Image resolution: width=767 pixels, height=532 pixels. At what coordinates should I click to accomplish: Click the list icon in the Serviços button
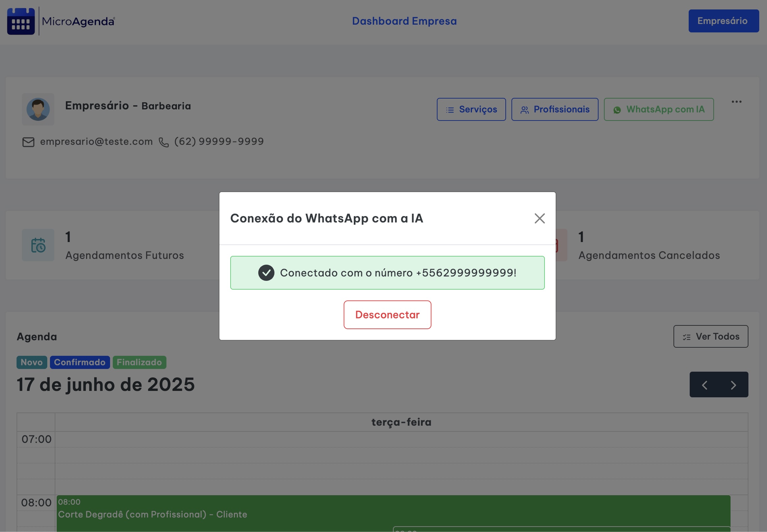[x=450, y=110]
